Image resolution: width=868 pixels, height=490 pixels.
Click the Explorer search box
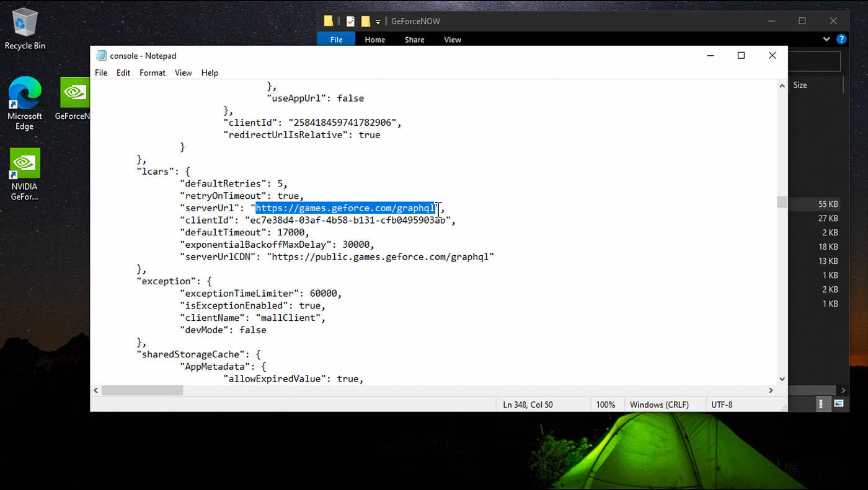(x=814, y=61)
